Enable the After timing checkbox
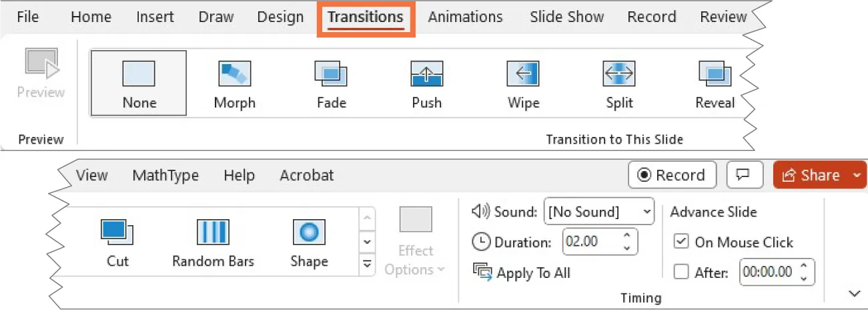This screenshot has height=310, width=868. 681,272
